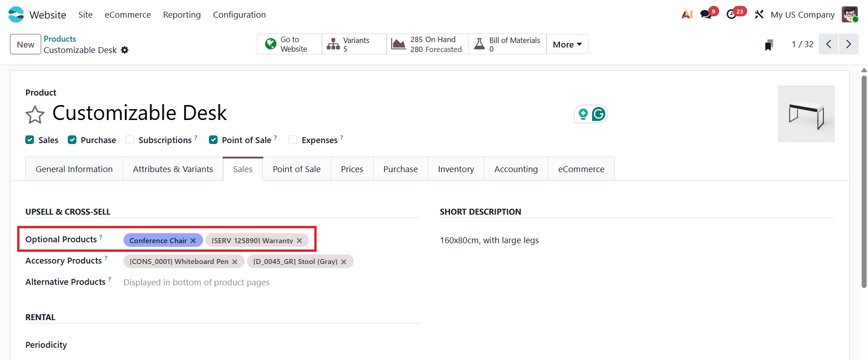
Task: Switch to Purchase tab
Action: coord(401,169)
